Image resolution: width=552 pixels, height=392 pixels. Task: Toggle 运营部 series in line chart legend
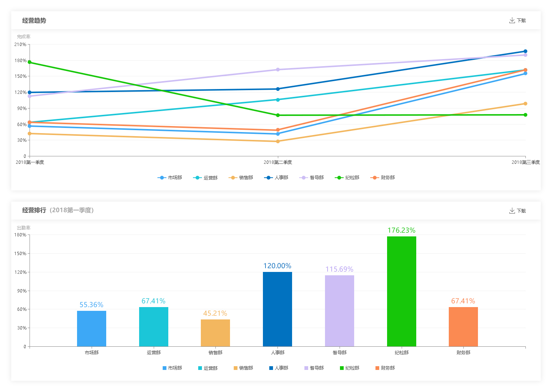point(205,178)
